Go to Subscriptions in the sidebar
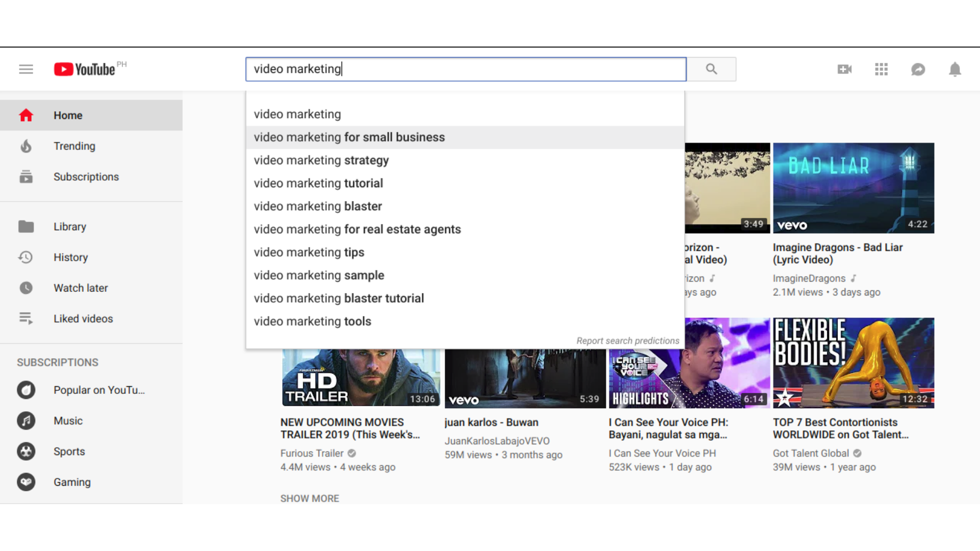Screen dimensions: 980x551 coord(86,177)
